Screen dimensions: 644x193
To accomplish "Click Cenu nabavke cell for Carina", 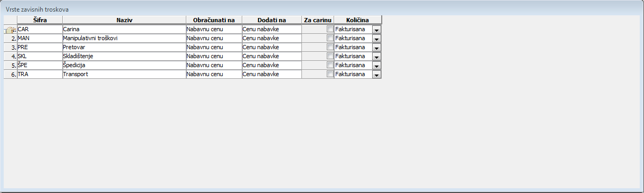I will (272, 29).
